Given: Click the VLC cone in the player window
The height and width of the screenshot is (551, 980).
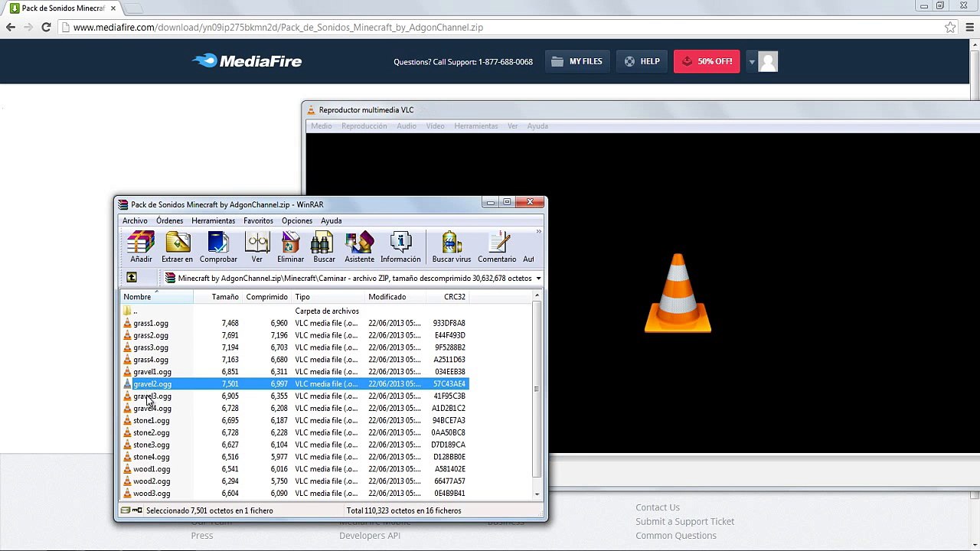Looking at the screenshot, I should [678, 293].
